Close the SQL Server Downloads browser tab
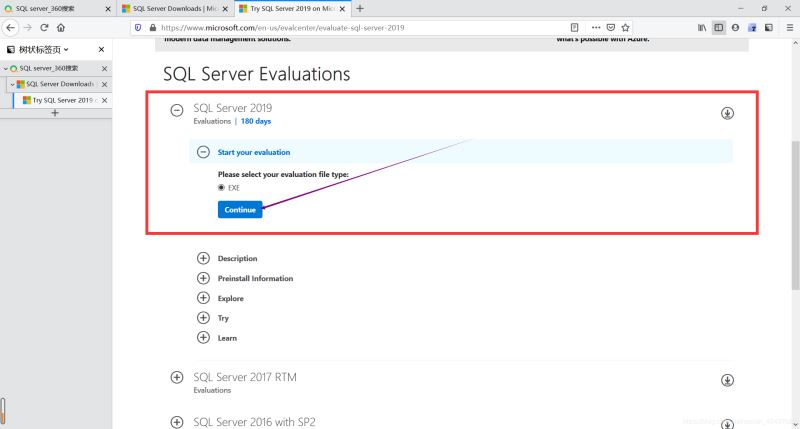The width and height of the screenshot is (800, 429). click(x=225, y=9)
